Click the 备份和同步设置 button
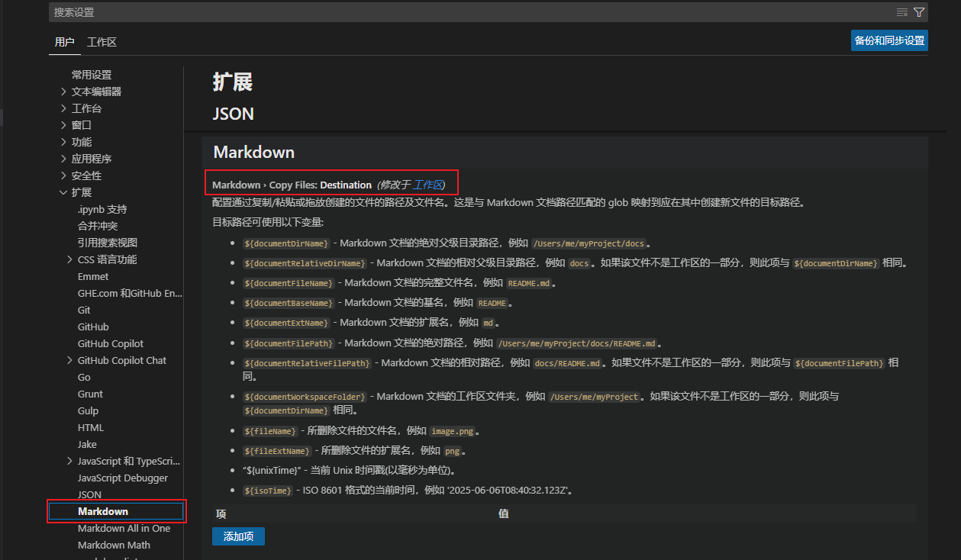The image size is (961, 560). (x=889, y=40)
